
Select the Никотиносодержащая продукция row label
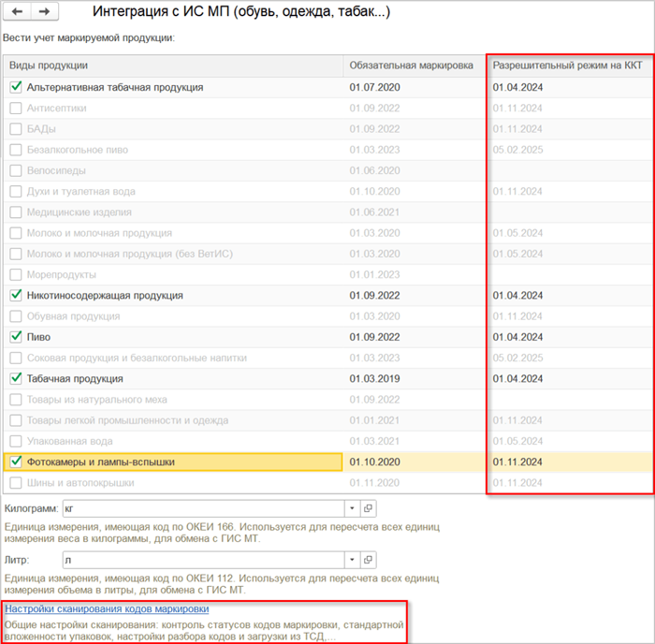105,296
